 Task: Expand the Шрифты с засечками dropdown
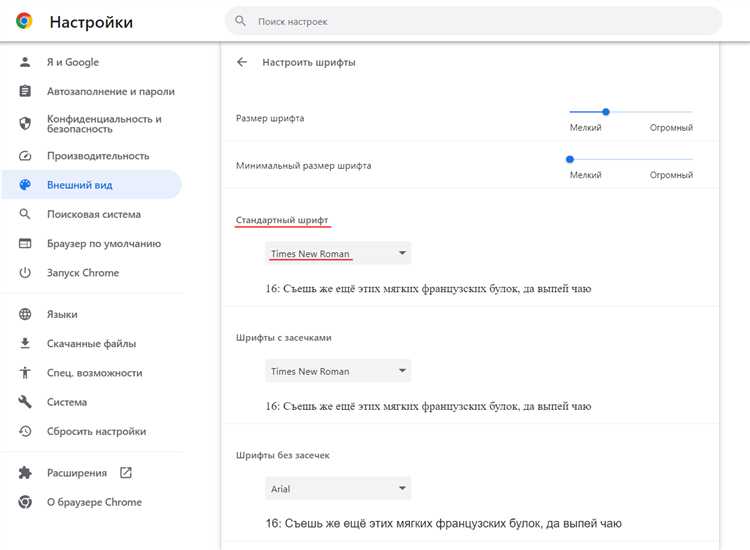(x=337, y=371)
